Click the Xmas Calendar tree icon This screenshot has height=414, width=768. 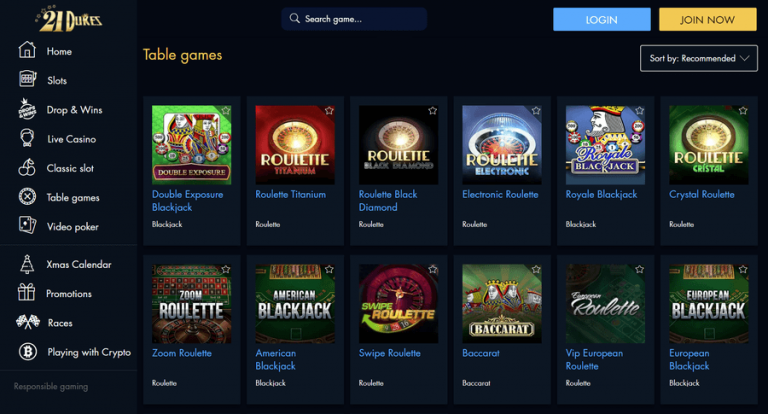tap(27, 264)
